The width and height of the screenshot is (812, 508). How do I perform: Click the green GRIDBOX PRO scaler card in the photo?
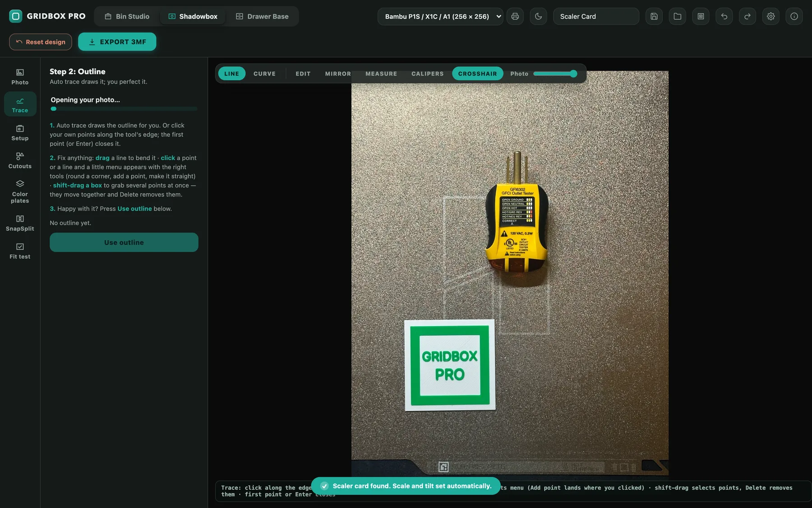pyautogui.click(x=450, y=365)
